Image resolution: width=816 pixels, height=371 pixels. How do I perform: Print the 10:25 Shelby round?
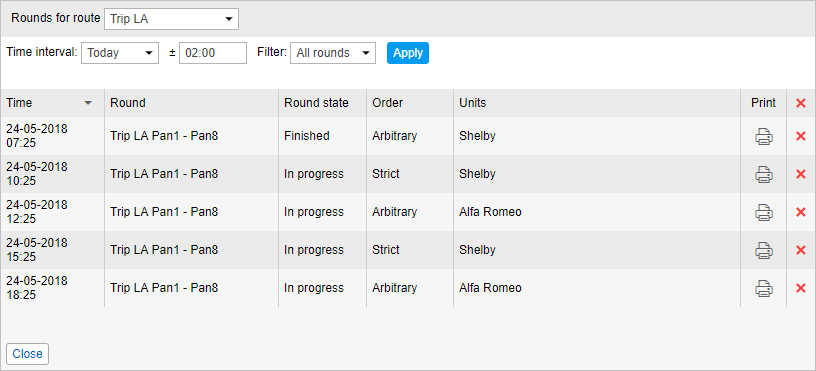coord(763,174)
